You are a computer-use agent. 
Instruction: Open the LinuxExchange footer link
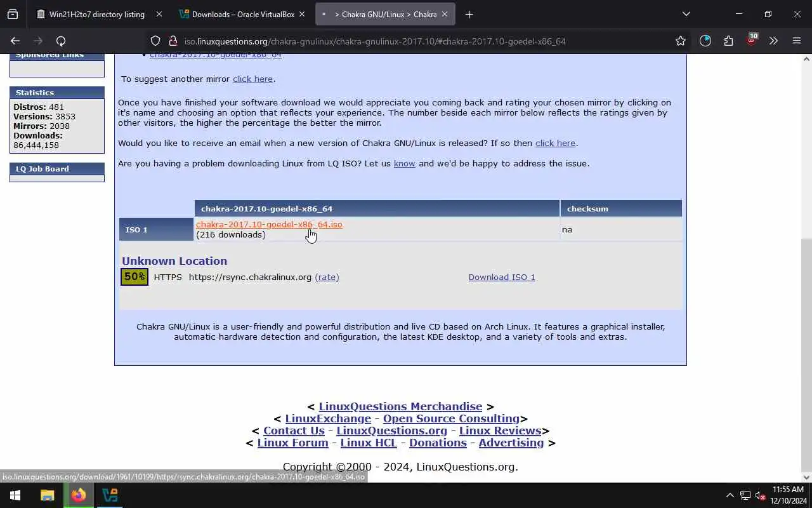pos(328,418)
